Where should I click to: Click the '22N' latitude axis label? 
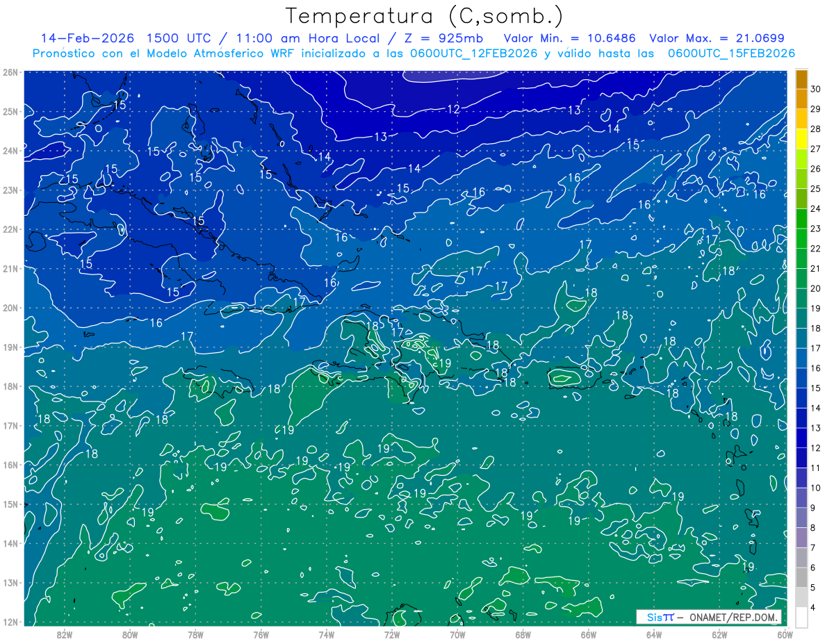click(10, 229)
